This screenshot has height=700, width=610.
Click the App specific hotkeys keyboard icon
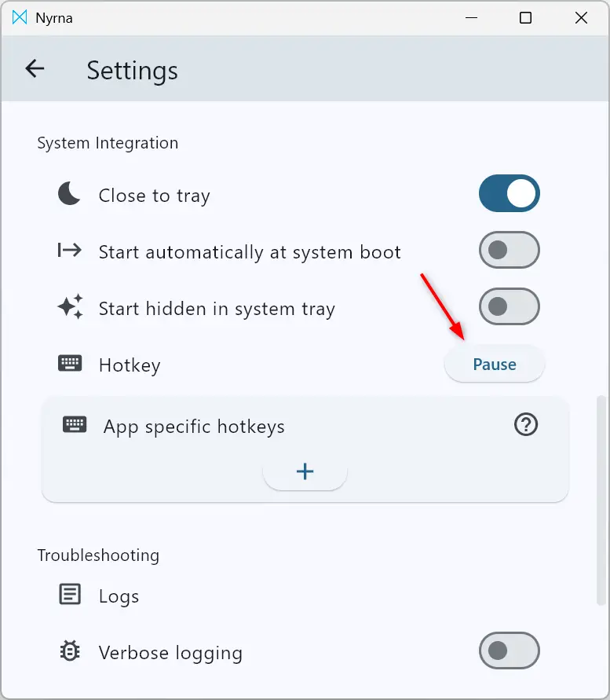75,424
